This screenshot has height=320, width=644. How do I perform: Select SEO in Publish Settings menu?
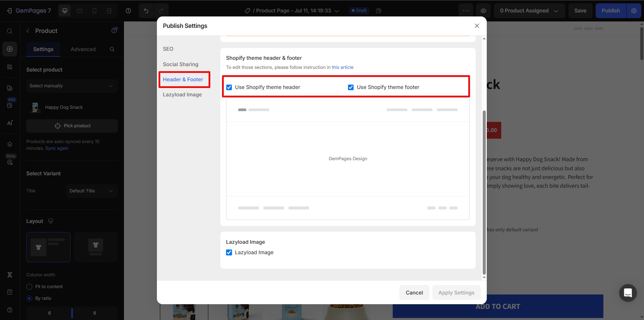[168, 49]
